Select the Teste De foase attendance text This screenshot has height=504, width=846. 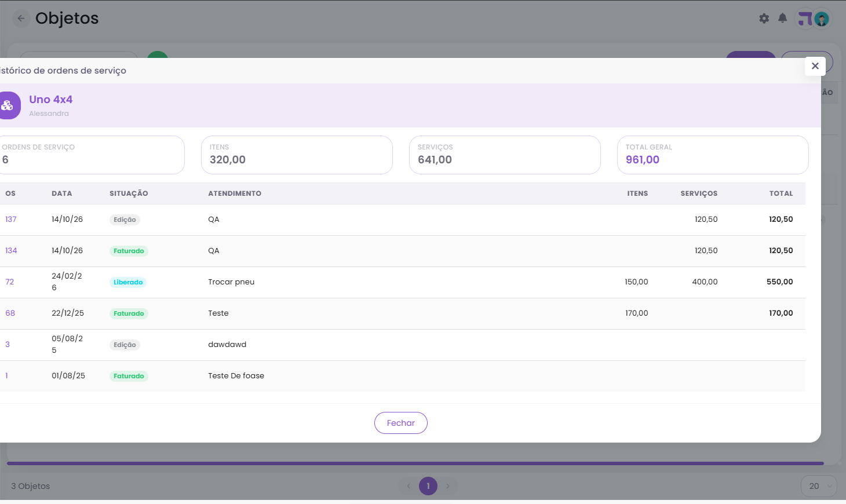236,376
